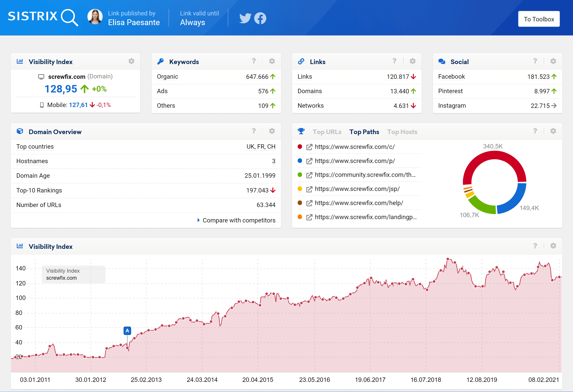
Task: Switch to the Top Hosts tab
Action: [402, 132]
